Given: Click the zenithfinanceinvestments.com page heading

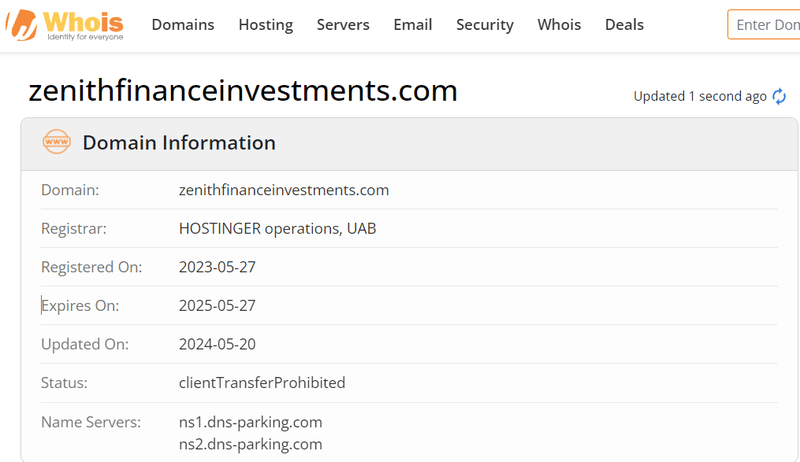Looking at the screenshot, I should tap(243, 91).
